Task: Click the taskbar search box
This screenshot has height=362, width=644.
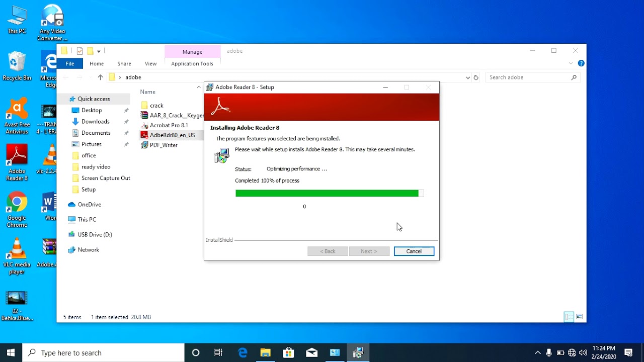Action: [104, 352]
